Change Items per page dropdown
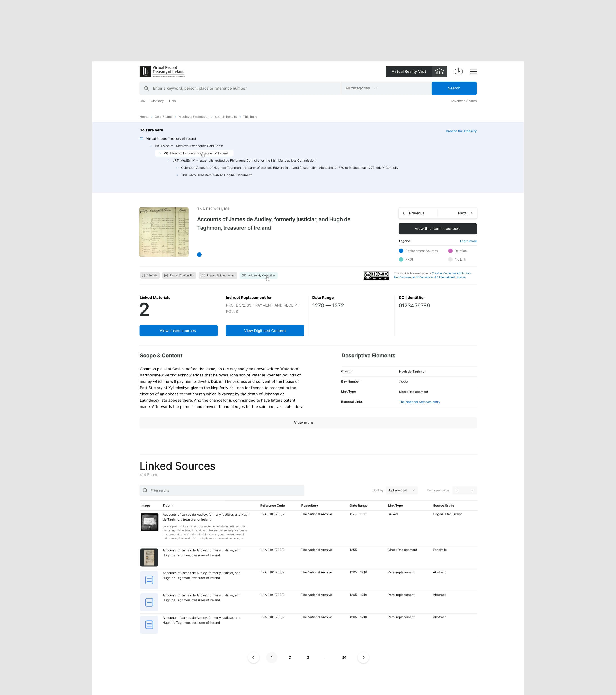 [464, 490]
